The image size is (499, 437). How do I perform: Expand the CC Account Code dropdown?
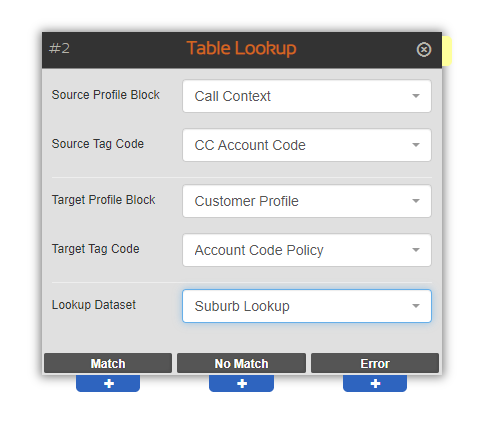pyautogui.click(x=307, y=145)
